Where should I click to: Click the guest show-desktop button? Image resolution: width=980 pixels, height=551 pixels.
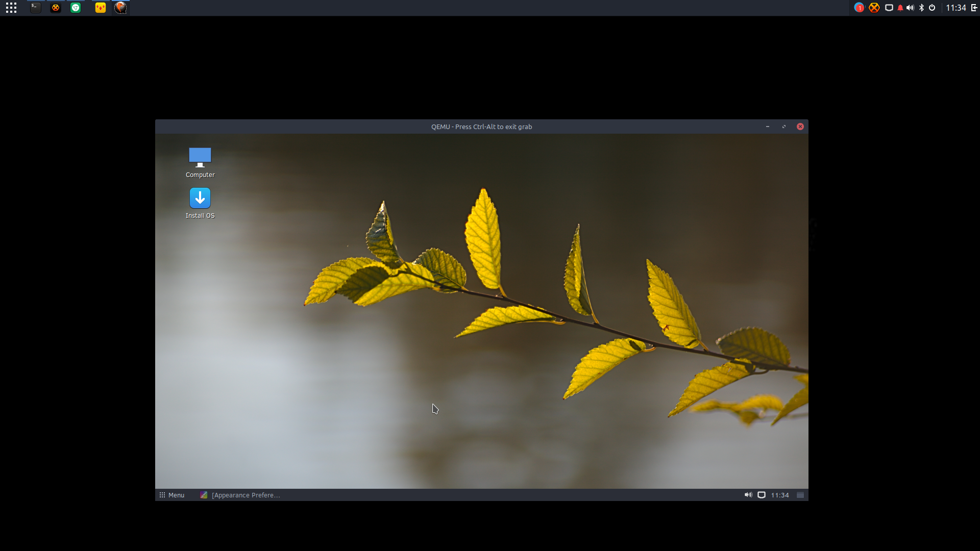click(x=800, y=495)
